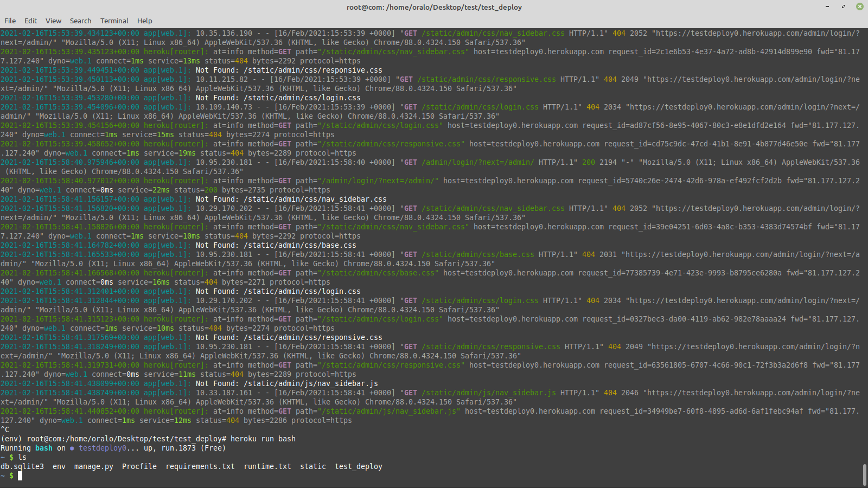The width and height of the screenshot is (868, 488).
Task: Minimize the terminal window
Action: point(827,7)
